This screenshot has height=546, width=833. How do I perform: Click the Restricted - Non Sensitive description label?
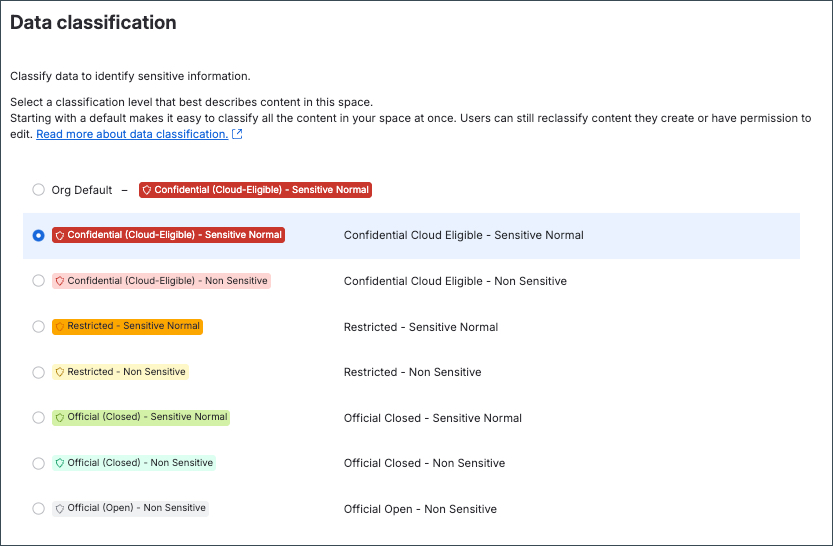[x=412, y=372]
